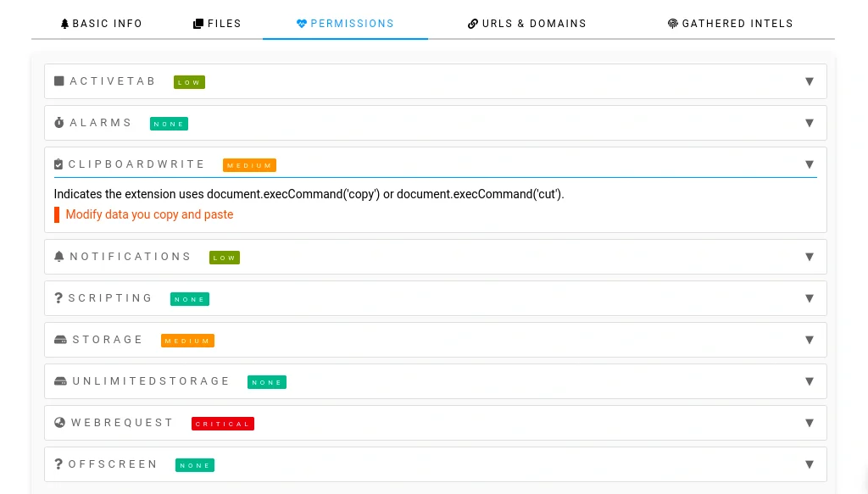Expand the ALARMS permission arrow
868x494 pixels.
pos(810,124)
